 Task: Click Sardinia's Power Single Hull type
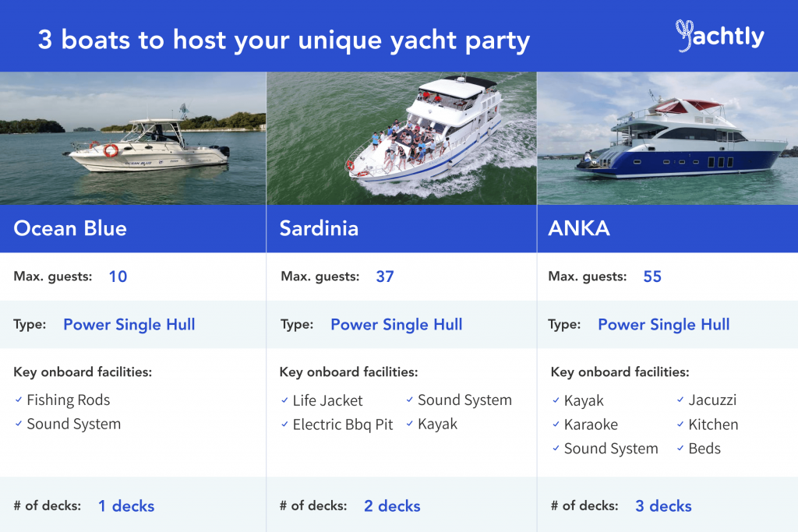tap(397, 325)
